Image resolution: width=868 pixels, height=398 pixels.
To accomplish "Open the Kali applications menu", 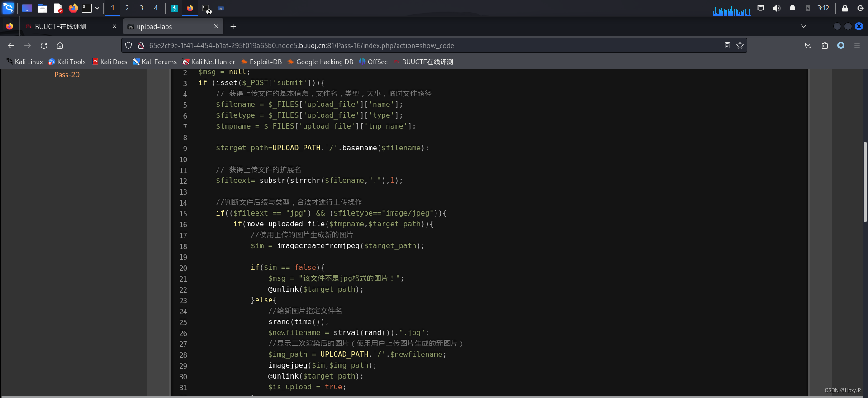I will click(8, 8).
